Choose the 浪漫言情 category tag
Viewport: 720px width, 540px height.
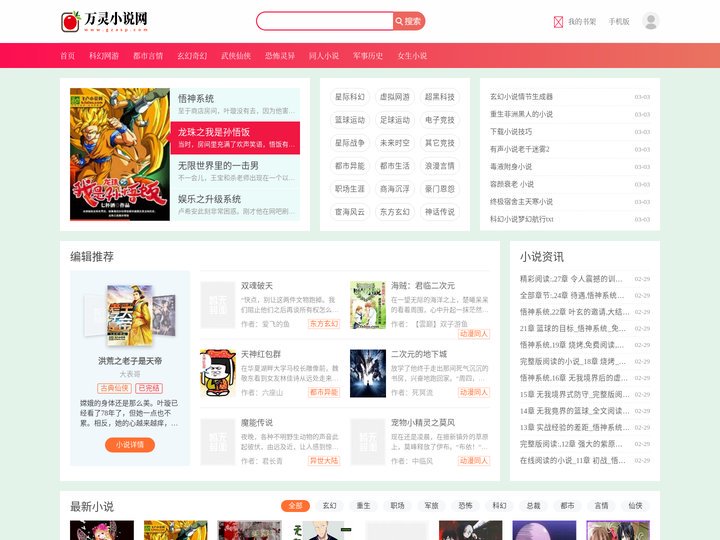tap(439, 166)
